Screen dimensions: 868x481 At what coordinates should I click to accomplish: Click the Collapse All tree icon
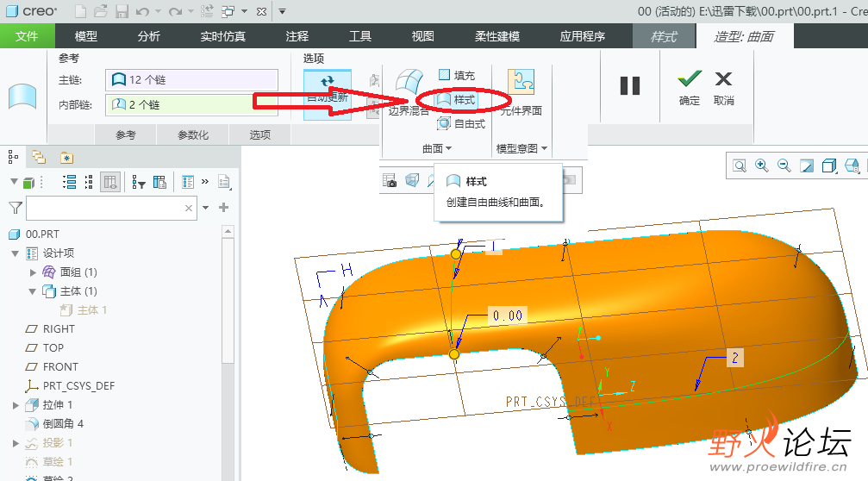tap(89, 182)
